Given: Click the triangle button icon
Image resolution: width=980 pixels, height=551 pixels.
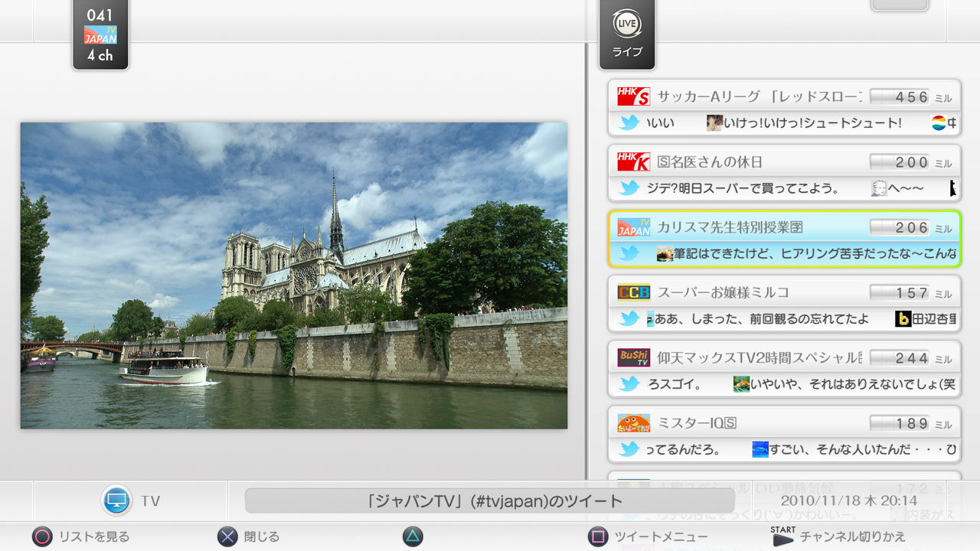Looking at the screenshot, I should pos(413,536).
